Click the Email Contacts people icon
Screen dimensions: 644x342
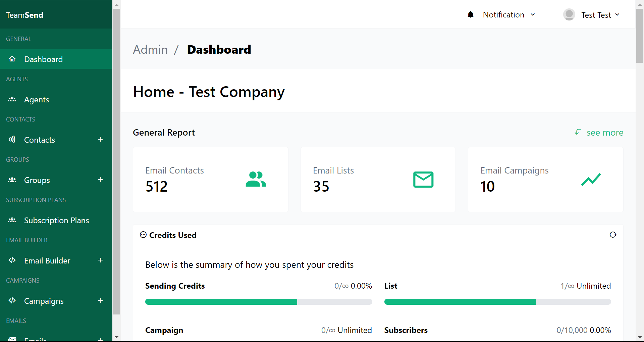[256, 179]
